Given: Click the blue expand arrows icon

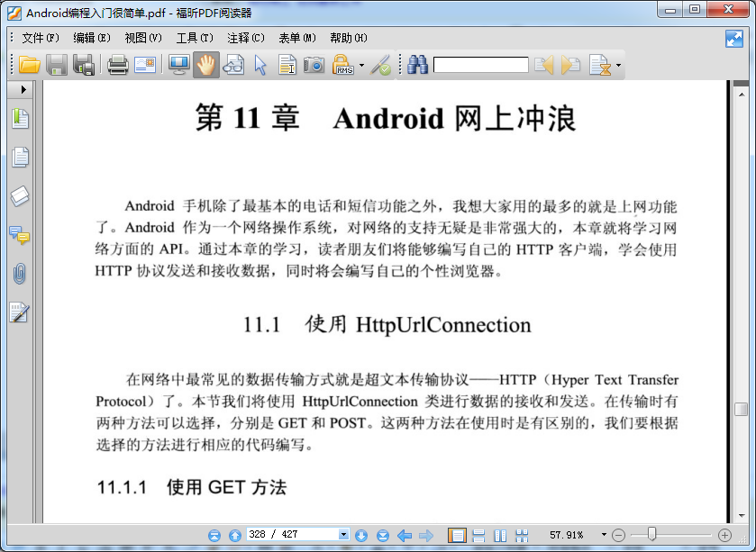Looking at the screenshot, I should tap(734, 39).
